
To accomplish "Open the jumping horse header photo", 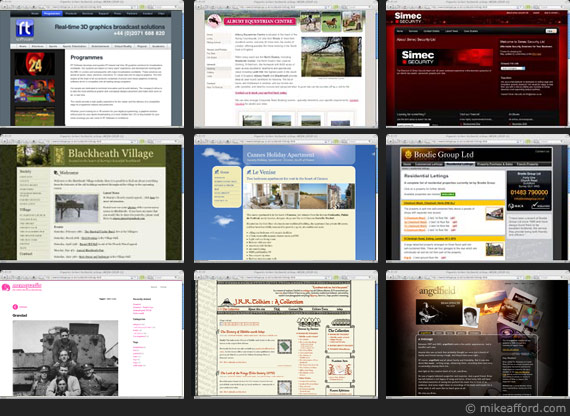I will tap(352, 21).
